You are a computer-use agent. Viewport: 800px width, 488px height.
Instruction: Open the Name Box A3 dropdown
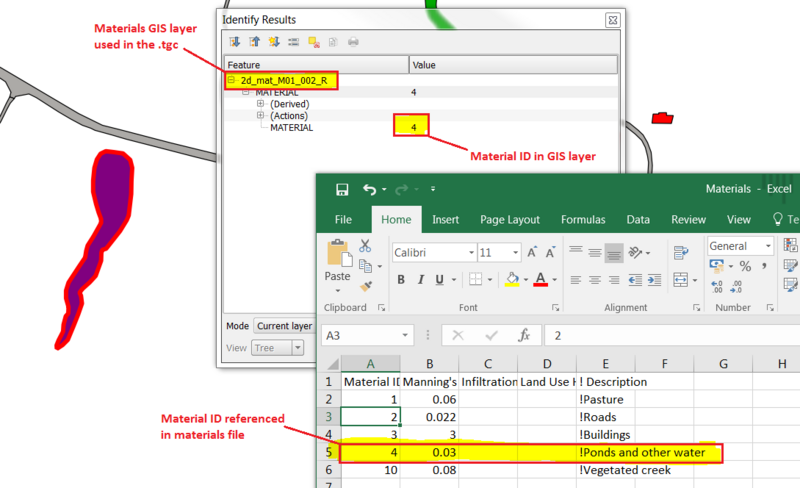(405, 335)
